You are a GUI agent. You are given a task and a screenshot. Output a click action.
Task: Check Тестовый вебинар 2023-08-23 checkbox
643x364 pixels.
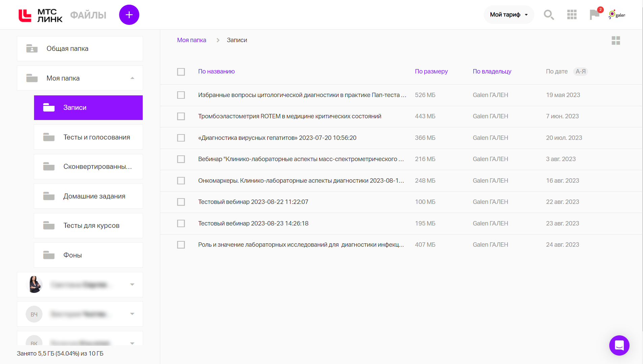(181, 223)
